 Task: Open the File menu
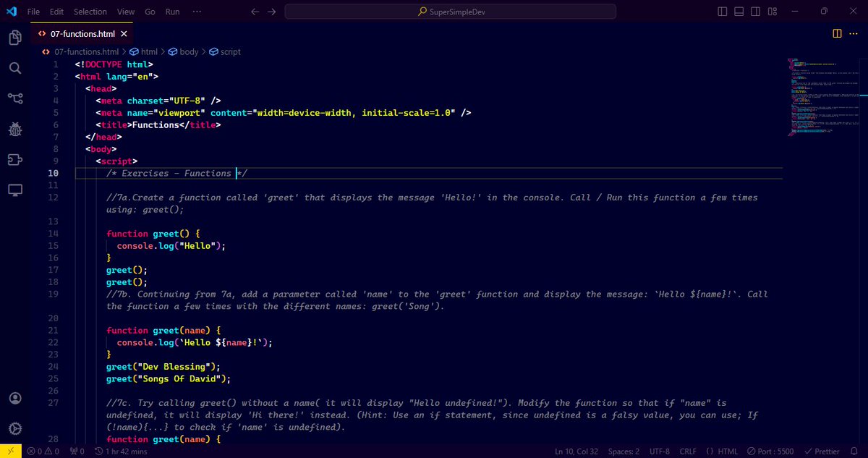coord(33,12)
